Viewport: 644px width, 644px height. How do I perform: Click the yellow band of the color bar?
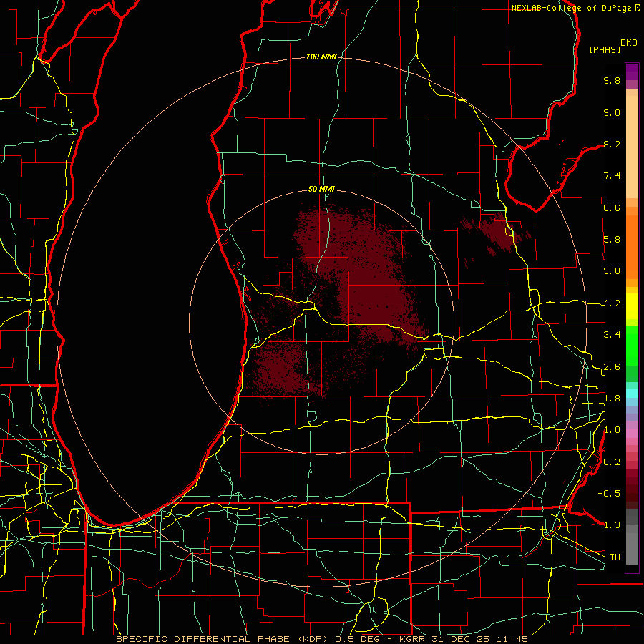click(x=632, y=306)
